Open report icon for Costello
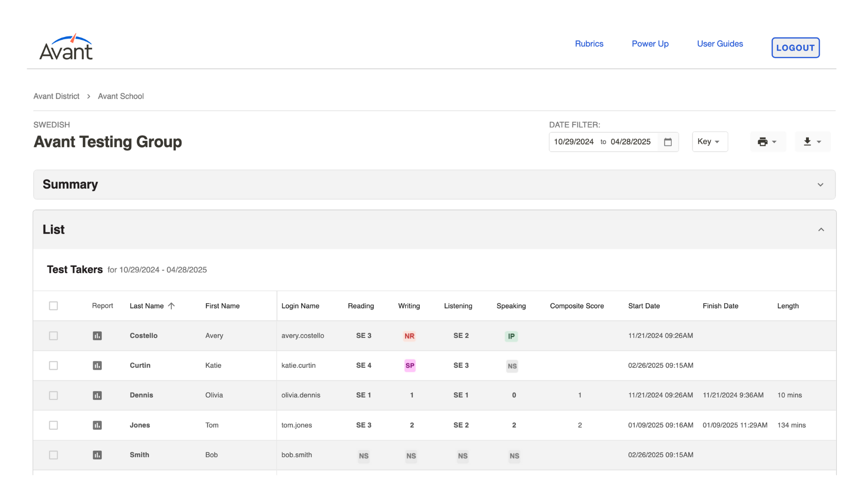868x488 pixels. pyautogui.click(x=97, y=336)
